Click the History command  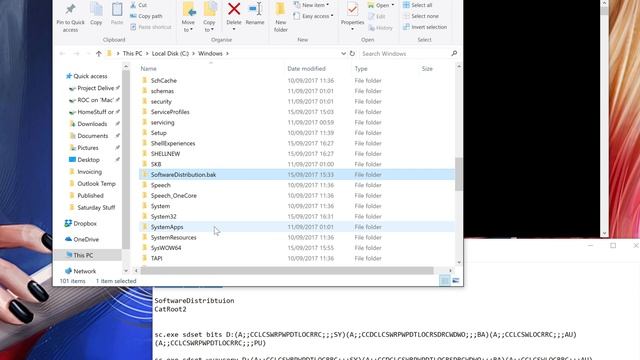pyautogui.click(x=380, y=28)
